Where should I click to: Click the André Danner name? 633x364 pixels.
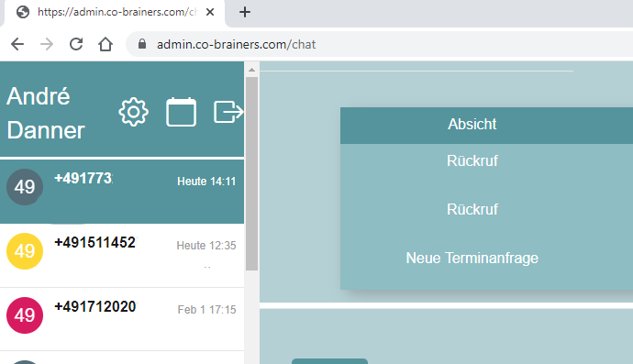tap(46, 114)
